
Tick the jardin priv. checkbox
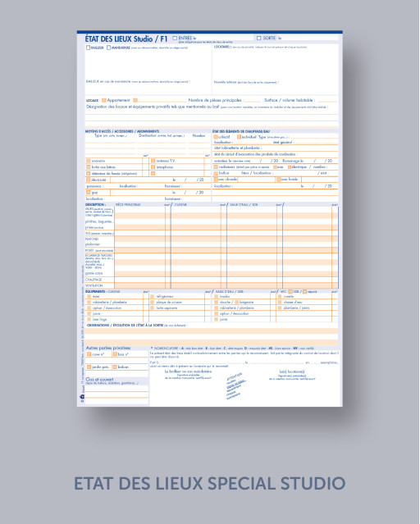[x=89, y=367]
